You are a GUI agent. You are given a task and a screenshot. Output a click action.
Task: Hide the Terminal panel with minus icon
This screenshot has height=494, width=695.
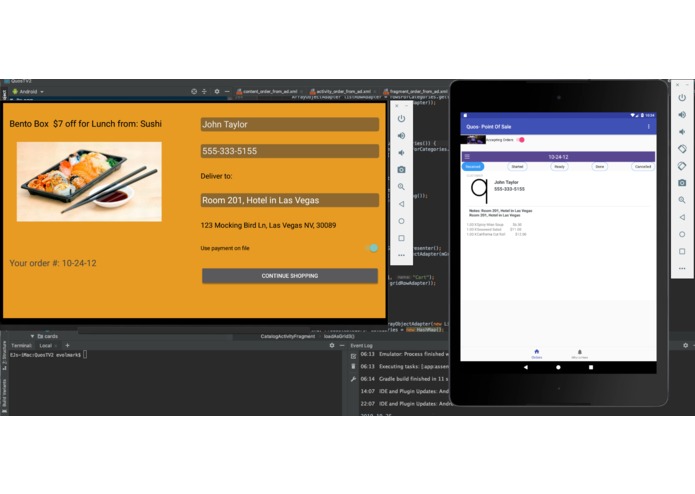pyautogui.click(x=342, y=346)
